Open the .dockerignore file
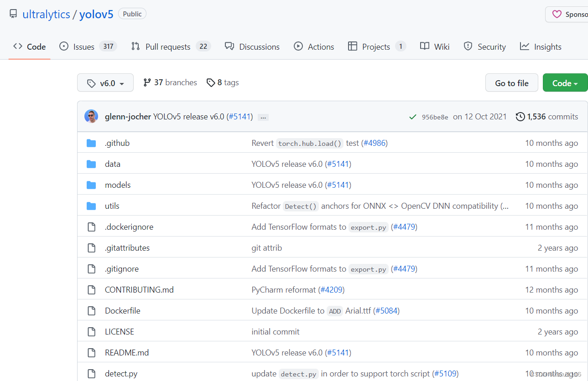588x381 pixels. click(129, 227)
